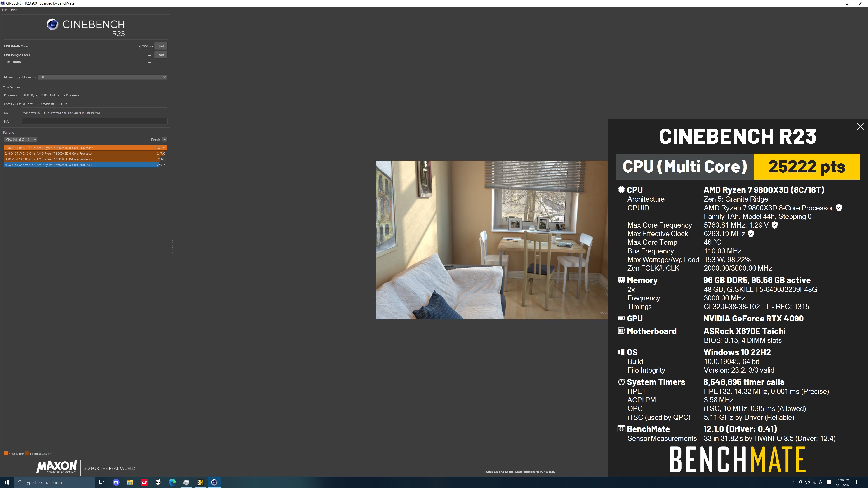Click the Memory module icon in overlay

click(621, 280)
